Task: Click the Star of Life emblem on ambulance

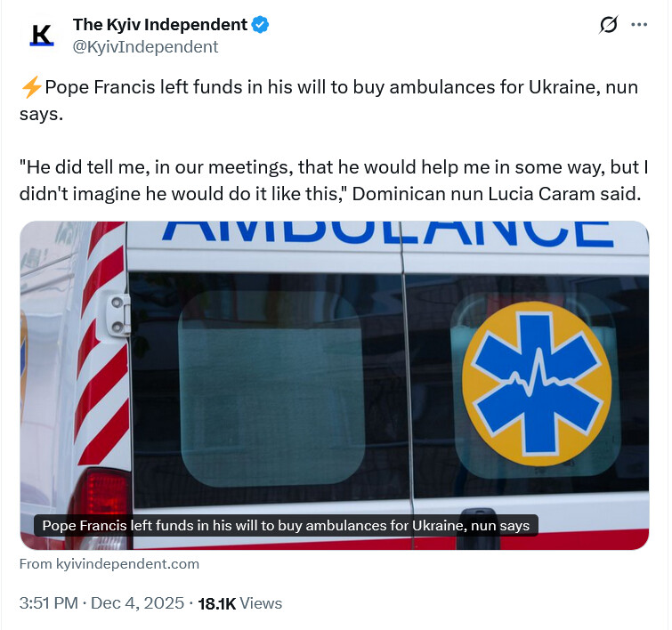Action: [537, 384]
